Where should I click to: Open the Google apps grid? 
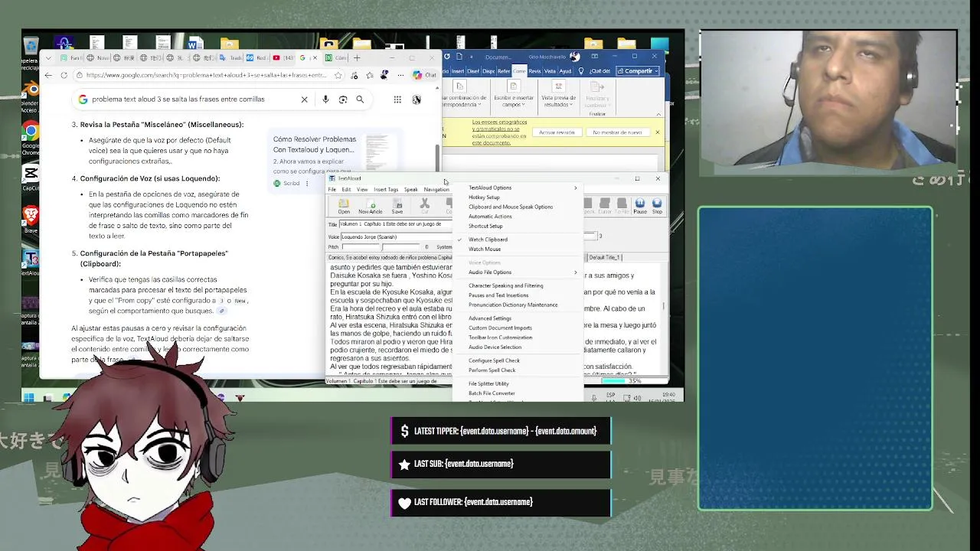coord(397,99)
